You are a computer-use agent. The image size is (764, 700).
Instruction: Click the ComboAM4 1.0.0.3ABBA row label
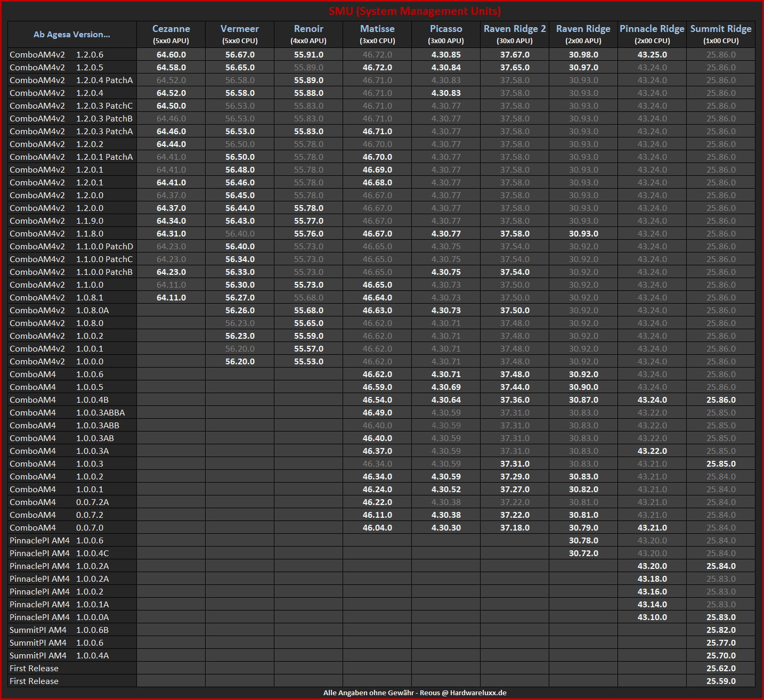click(x=72, y=412)
